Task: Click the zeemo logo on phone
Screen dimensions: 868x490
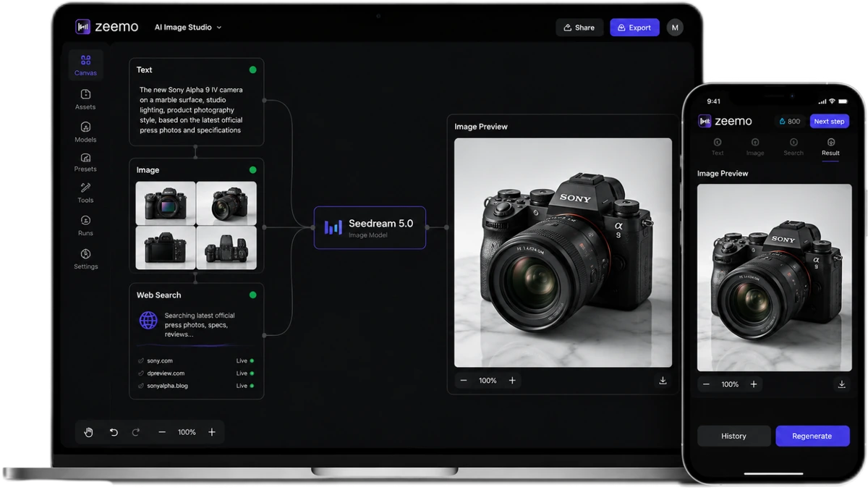Action: click(725, 122)
